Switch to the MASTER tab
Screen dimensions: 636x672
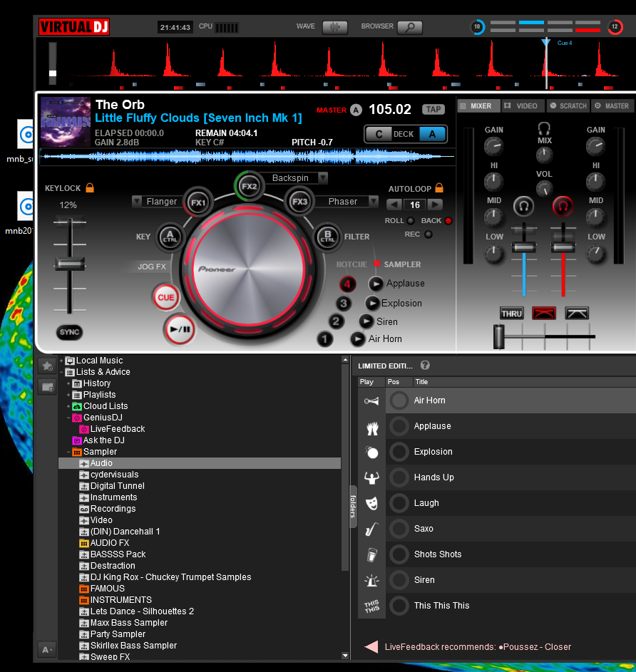[x=613, y=106]
